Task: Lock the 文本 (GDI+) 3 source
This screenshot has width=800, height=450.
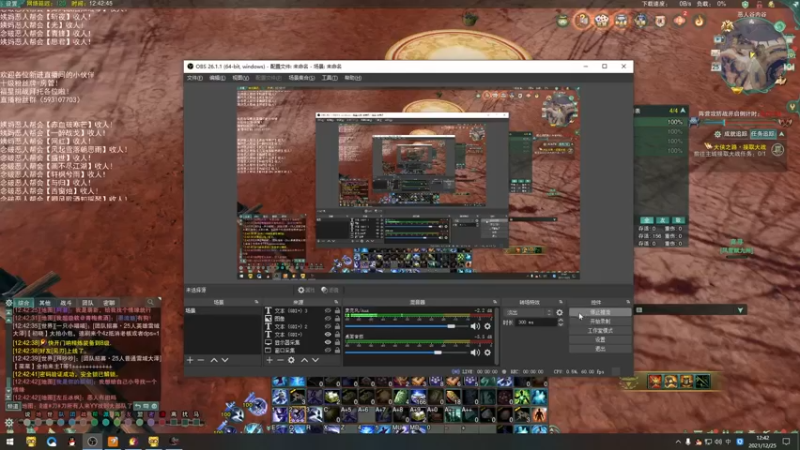Action: click(x=337, y=311)
